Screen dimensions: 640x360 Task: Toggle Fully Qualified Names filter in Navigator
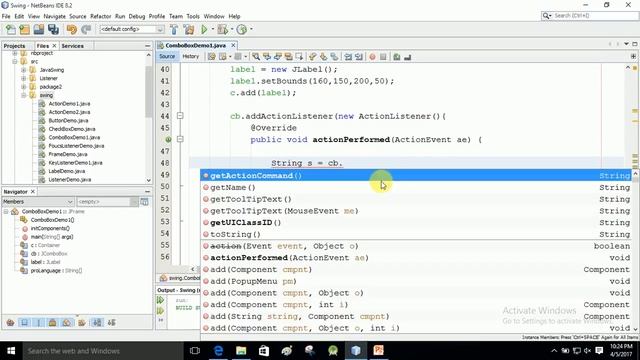[x=82, y=323]
